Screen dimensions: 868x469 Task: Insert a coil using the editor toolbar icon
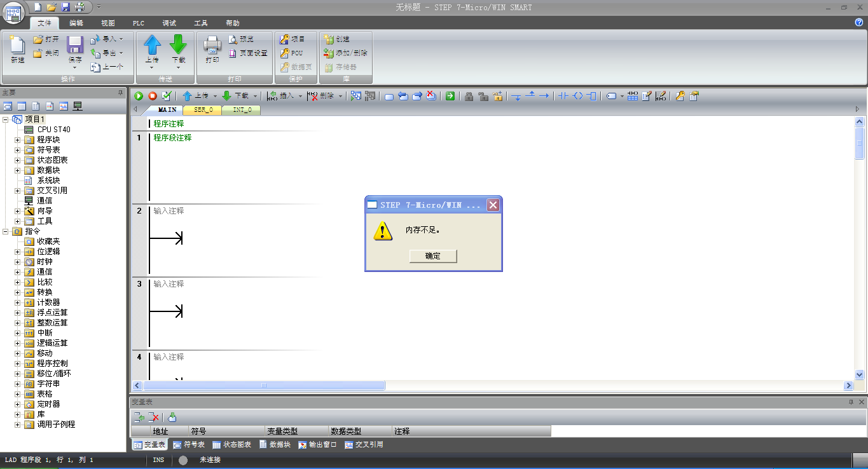coord(577,96)
